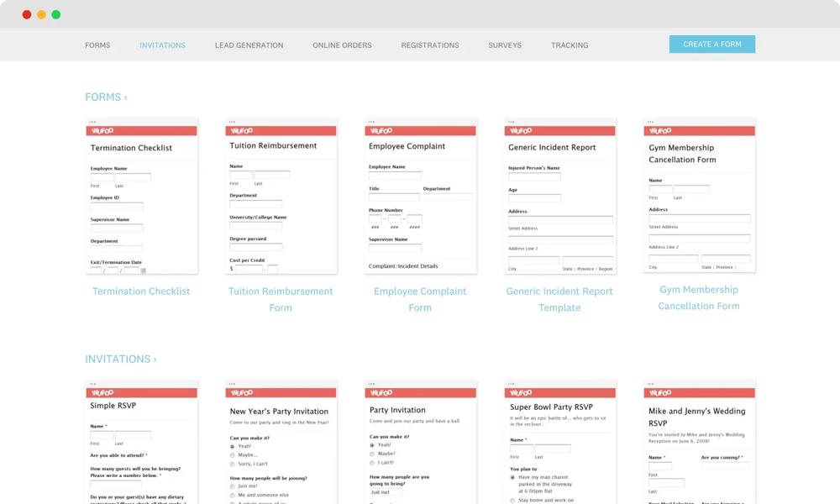Click Wufoo logo on Termination Checklist thumbnail
This screenshot has width=840, height=504.
click(x=102, y=131)
